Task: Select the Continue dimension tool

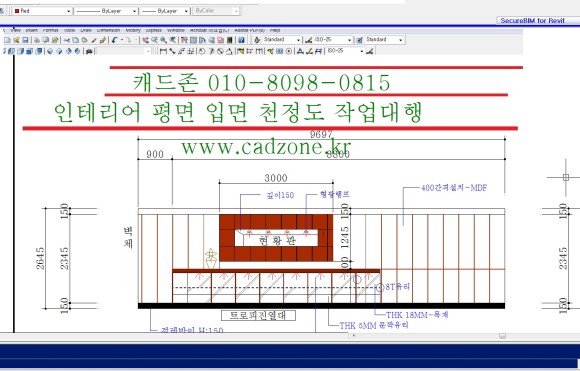Action: click(259, 51)
